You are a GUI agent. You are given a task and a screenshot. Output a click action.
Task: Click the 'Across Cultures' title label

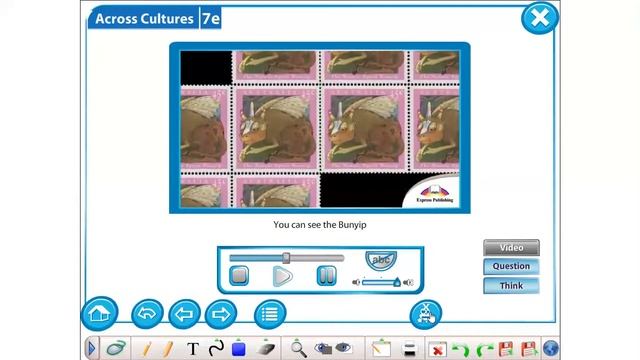coord(144,19)
